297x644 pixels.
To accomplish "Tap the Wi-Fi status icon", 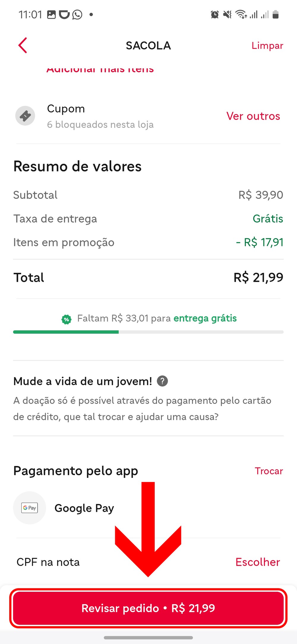I will (x=241, y=14).
